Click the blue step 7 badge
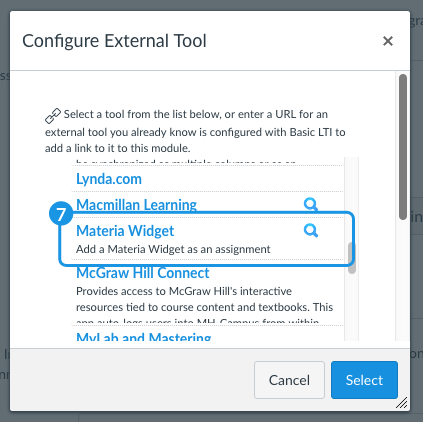Viewport: 423px width, 422px height. (x=61, y=214)
